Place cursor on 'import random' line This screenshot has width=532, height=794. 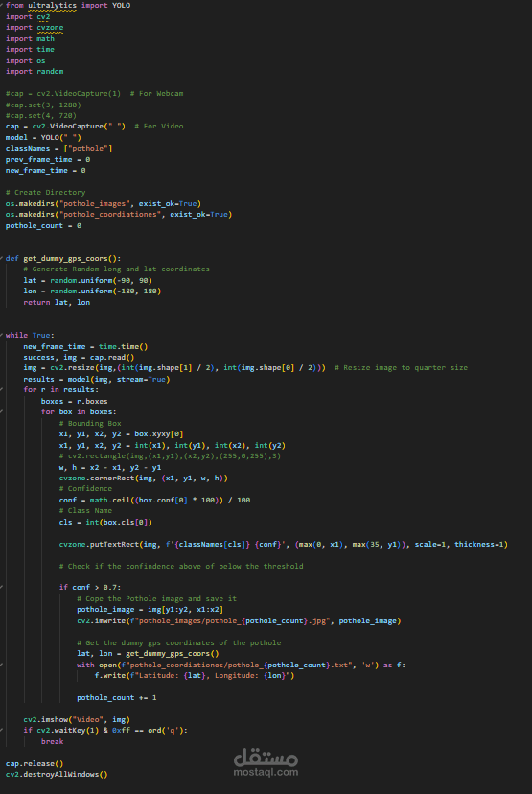(x=35, y=71)
